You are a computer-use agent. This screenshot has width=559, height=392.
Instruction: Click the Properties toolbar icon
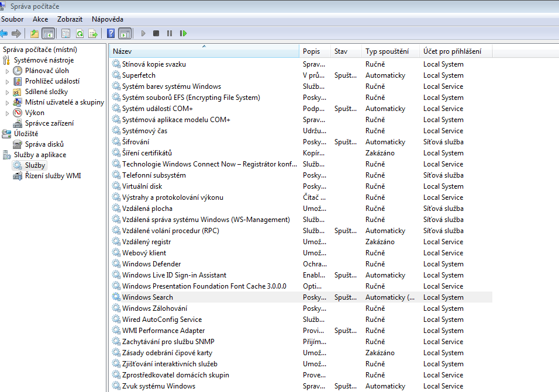(x=65, y=33)
